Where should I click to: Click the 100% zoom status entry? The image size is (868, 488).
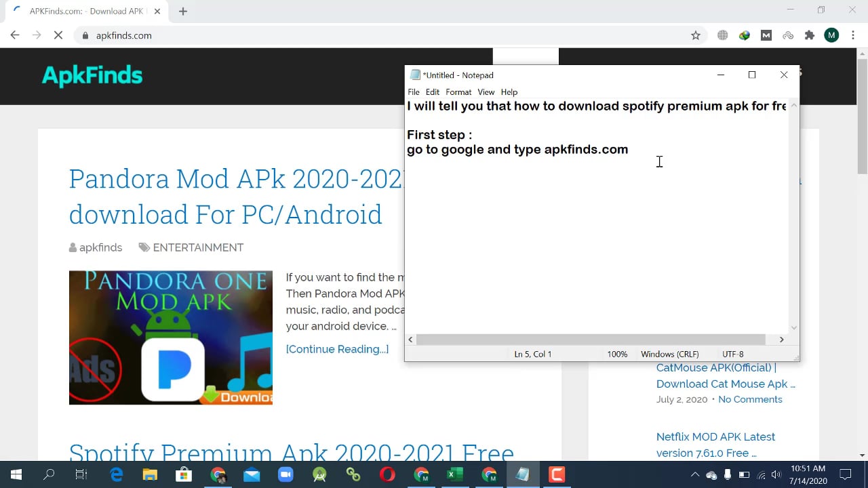point(617,354)
